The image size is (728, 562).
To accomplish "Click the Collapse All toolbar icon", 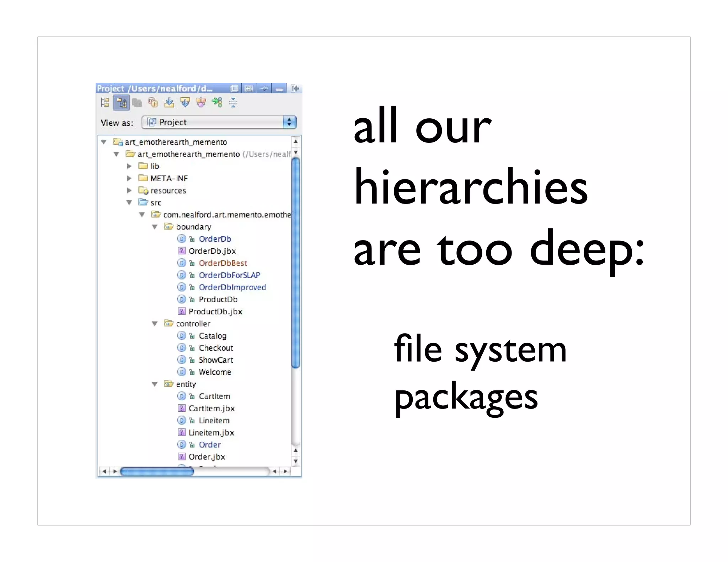I will (x=233, y=103).
